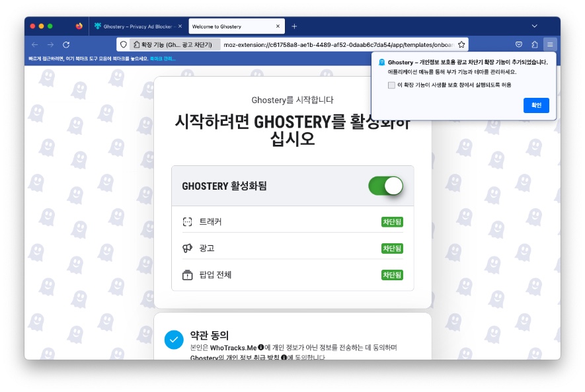Screen dimensions: 585x392
Task: Open the 북마크 관리 link
Action: (x=163, y=59)
